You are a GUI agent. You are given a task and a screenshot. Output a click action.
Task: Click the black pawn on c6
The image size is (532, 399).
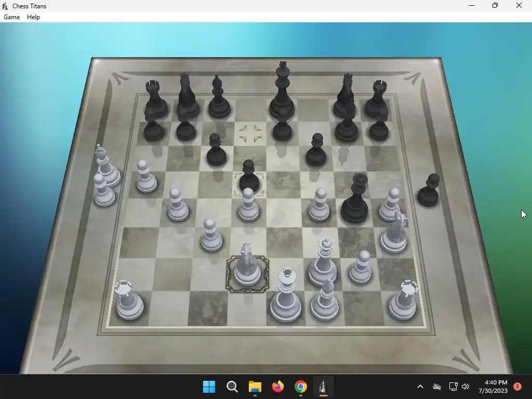click(x=216, y=150)
